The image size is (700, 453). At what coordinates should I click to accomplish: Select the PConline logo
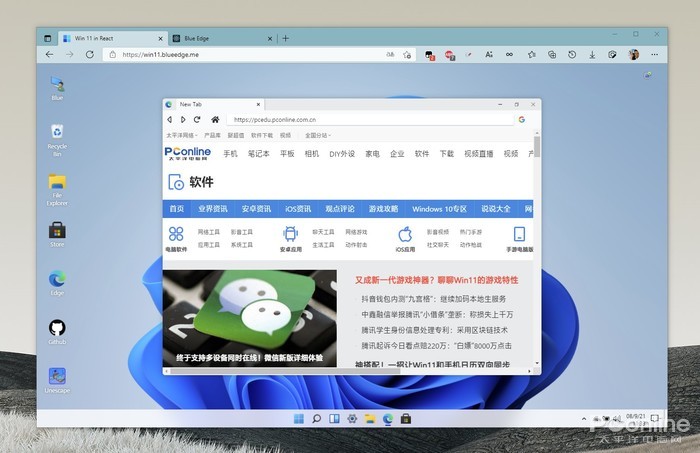188,153
